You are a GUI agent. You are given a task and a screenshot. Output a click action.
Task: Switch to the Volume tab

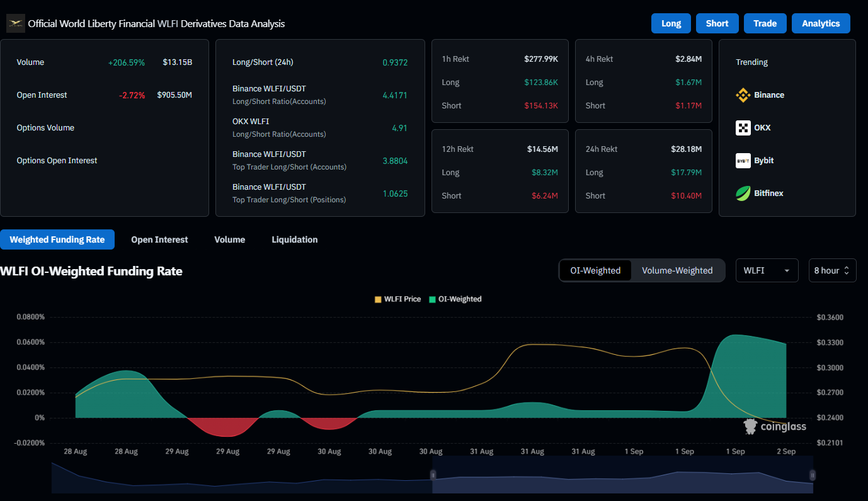click(x=230, y=239)
